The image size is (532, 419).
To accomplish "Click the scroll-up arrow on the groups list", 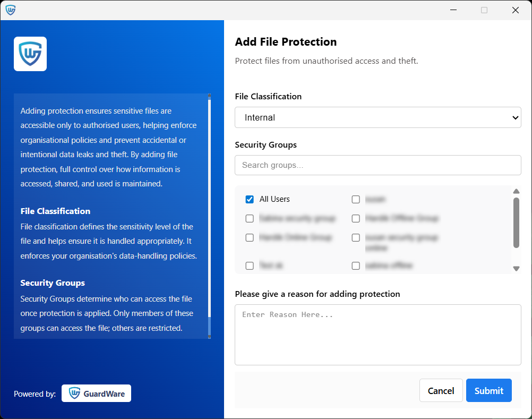I will [516, 191].
